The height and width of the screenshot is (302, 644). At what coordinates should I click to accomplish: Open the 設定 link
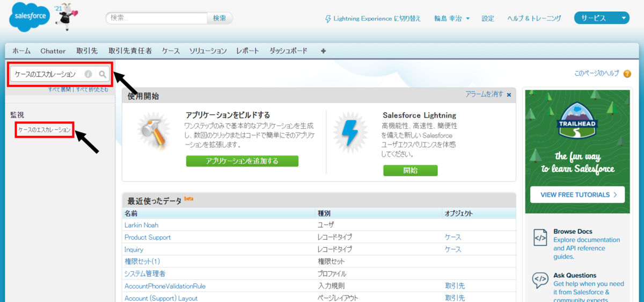(x=488, y=18)
